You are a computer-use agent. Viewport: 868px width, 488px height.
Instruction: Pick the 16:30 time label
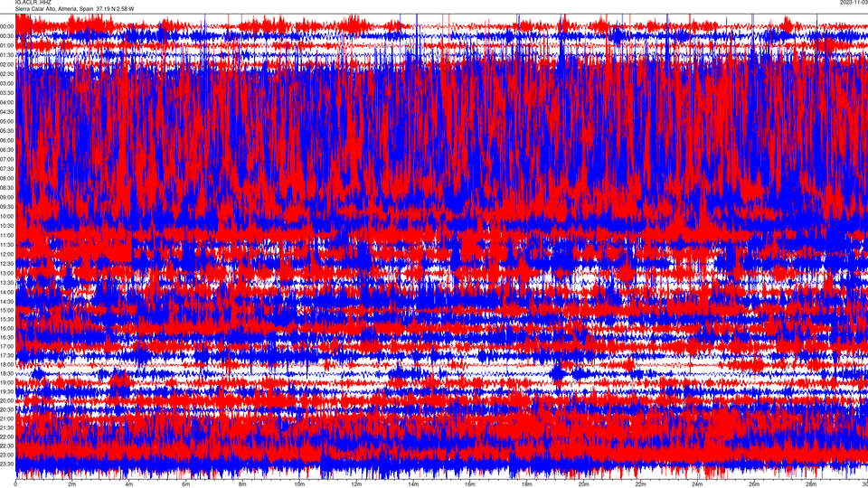(6, 337)
